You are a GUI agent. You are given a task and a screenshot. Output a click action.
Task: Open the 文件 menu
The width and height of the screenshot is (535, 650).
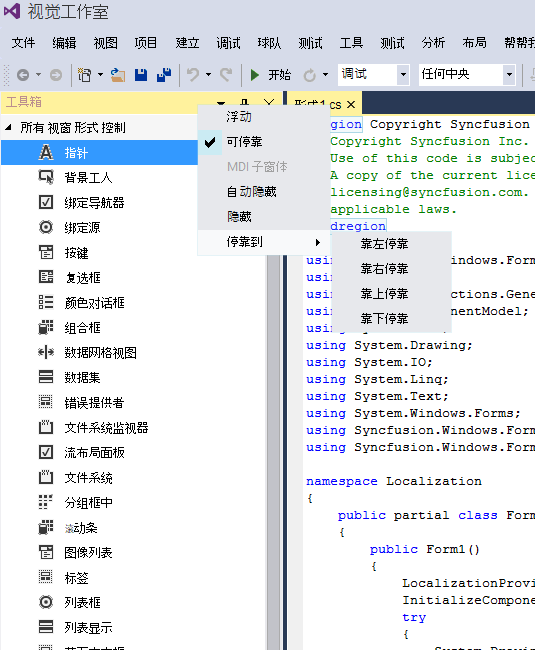23,43
